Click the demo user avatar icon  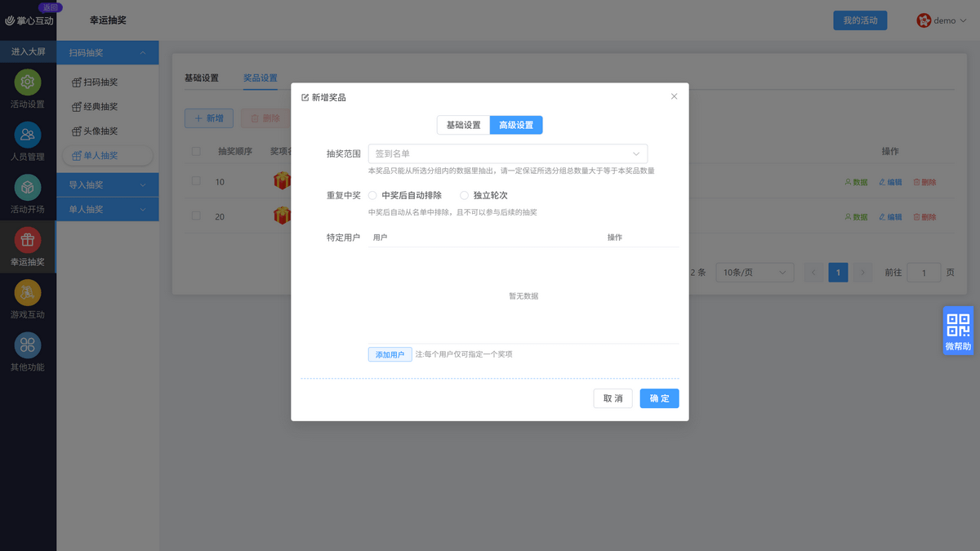click(x=924, y=20)
